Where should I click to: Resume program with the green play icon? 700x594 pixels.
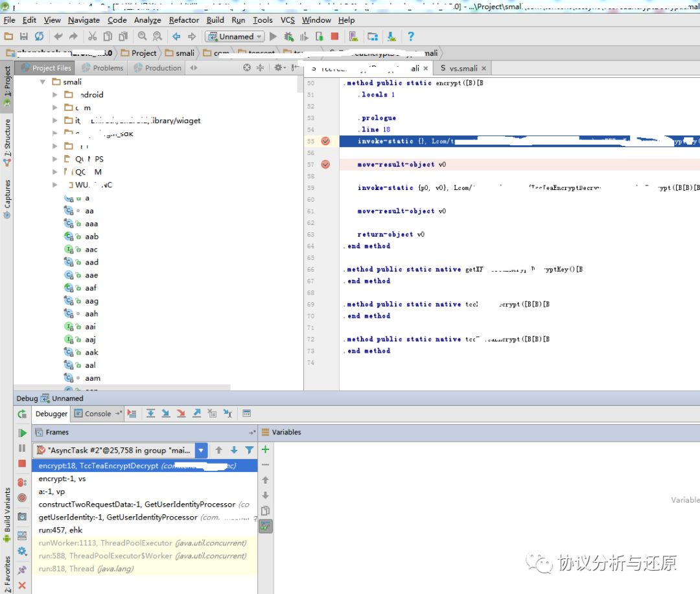tap(22, 433)
